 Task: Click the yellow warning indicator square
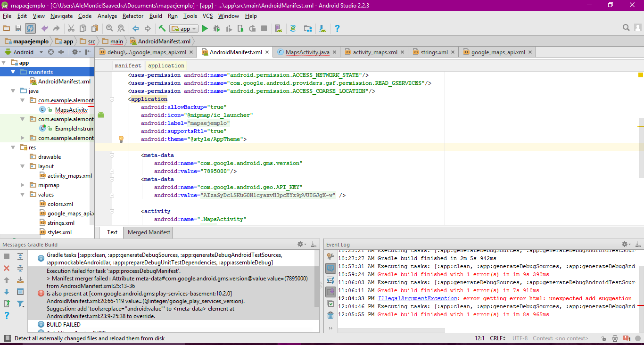pyautogui.click(x=641, y=75)
